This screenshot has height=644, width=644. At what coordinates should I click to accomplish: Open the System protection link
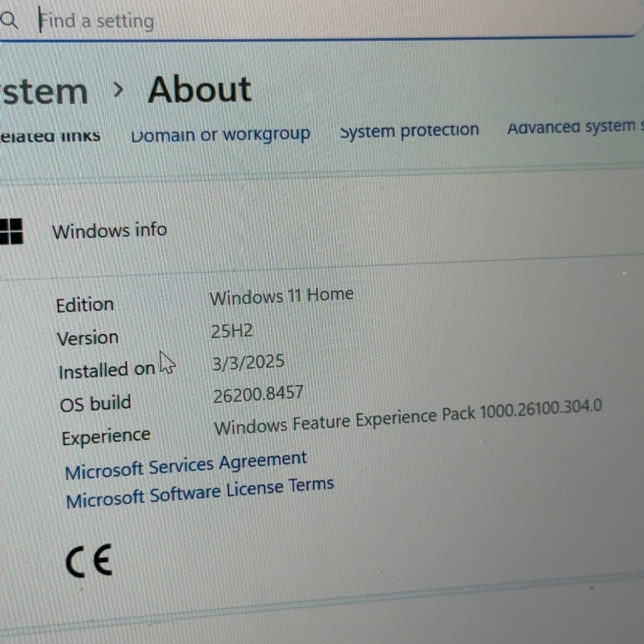pyautogui.click(x=410, y=131)
